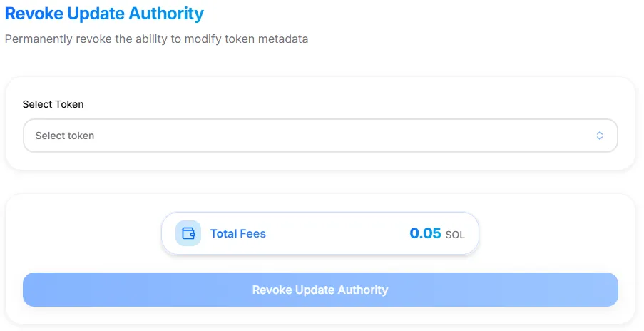Click 'metadata' in the subtitle text
This screenshot has height=331, width=644.
click(284, 39)
